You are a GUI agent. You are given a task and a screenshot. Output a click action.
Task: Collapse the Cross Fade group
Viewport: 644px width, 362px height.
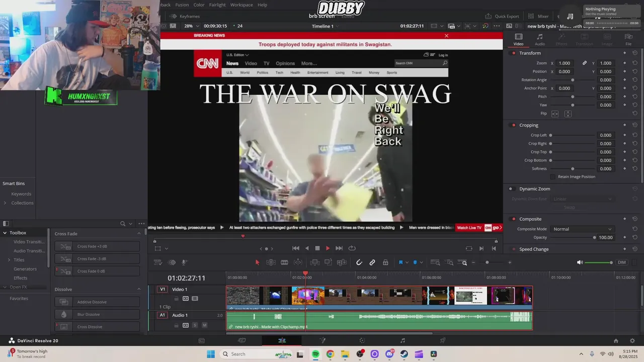(139, 234)
